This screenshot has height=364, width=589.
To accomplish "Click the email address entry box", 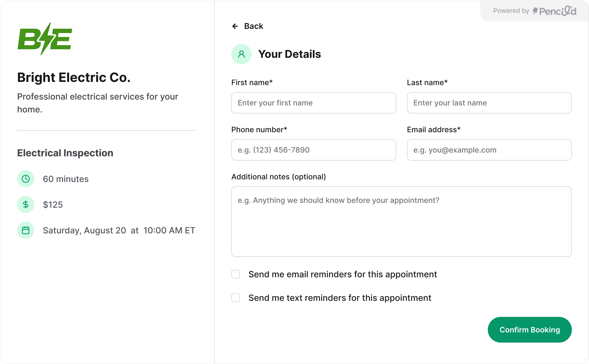I will (489, 150).
